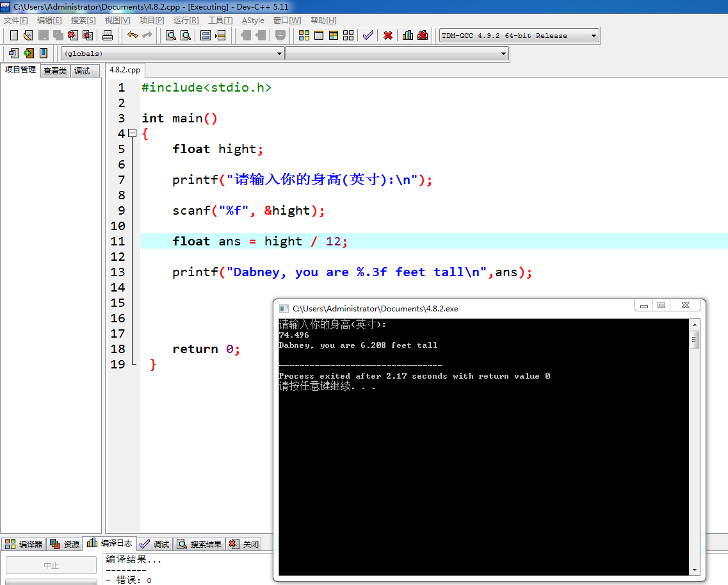
Task: Click the Run program icon
Action: coord(319,35)
